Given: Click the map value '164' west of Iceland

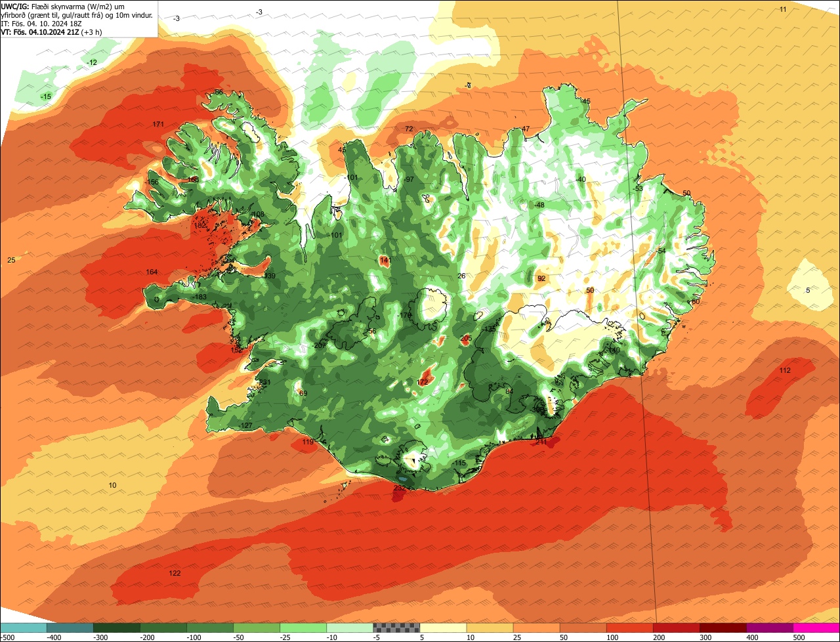Looking at the screenshot, I should tap(152, 272).
